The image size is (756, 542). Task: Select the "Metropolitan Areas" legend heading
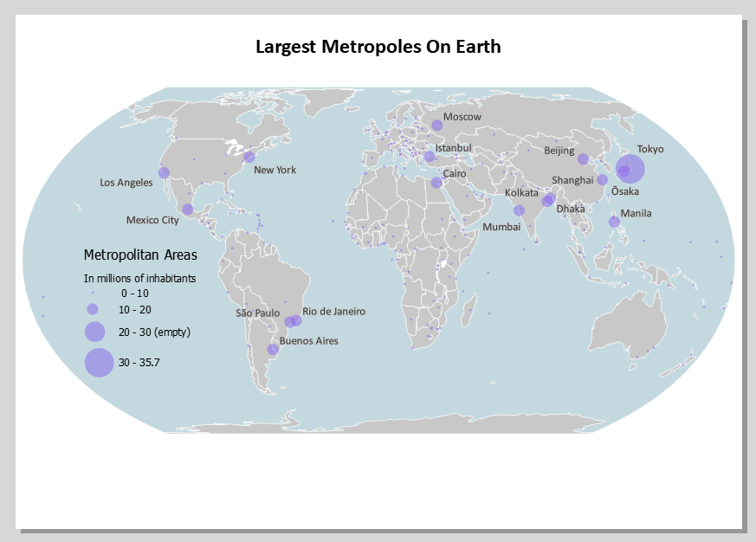(x=140, y=255)
